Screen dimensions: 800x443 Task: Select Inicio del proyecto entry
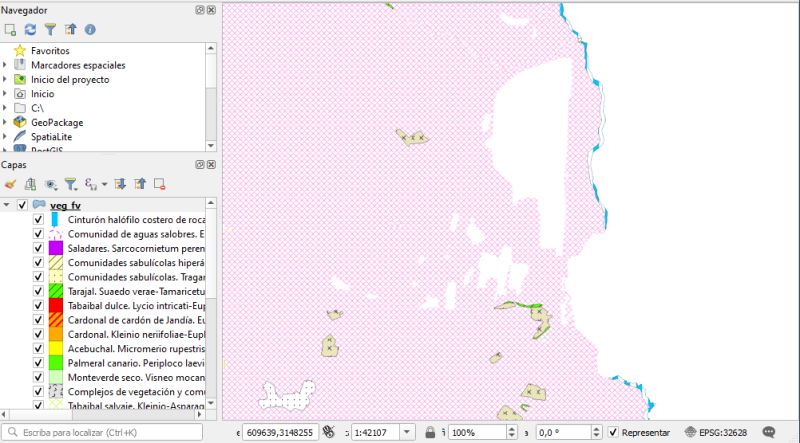tap(70, 80)
